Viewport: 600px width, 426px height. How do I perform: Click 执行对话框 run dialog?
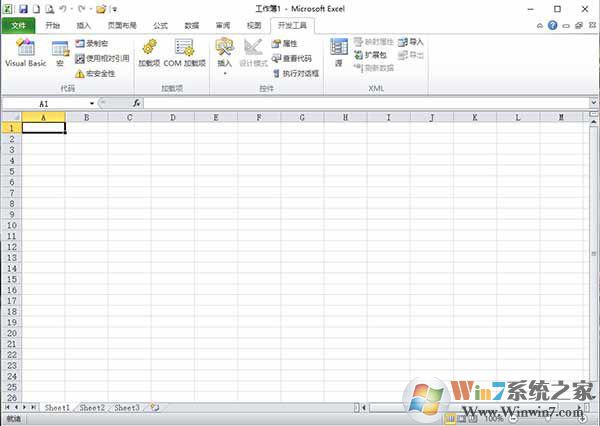[x=296, y=73]
